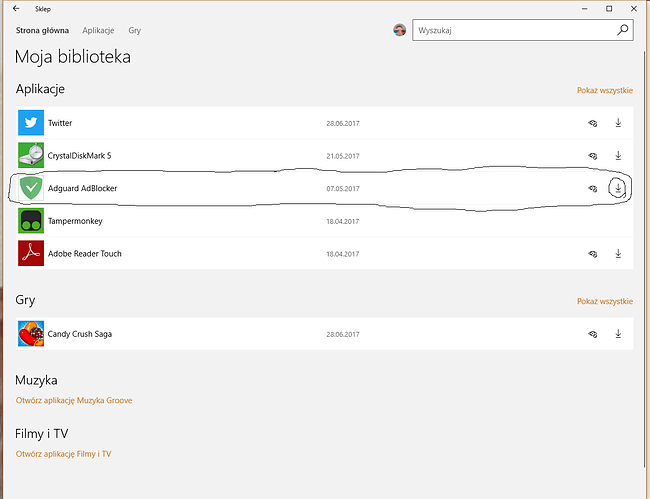Switch to Strona główna tab
Screen dimensions: 650x499
coord(42,30)
